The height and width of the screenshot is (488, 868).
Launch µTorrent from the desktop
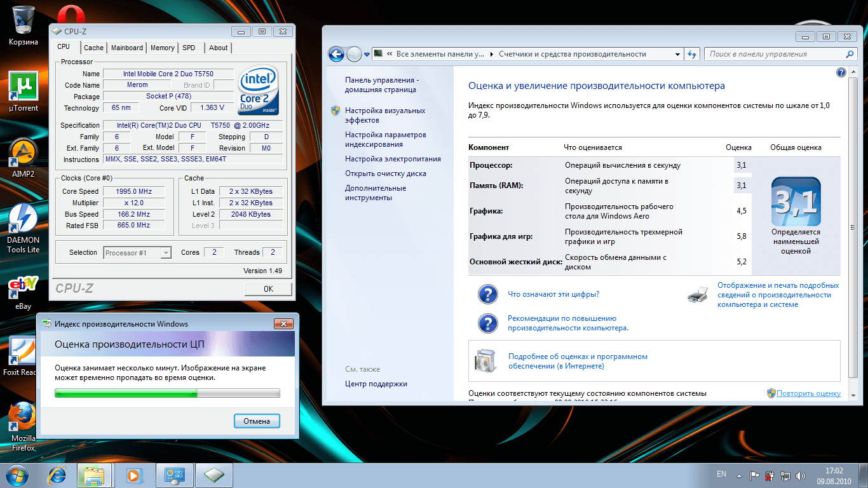24,86
